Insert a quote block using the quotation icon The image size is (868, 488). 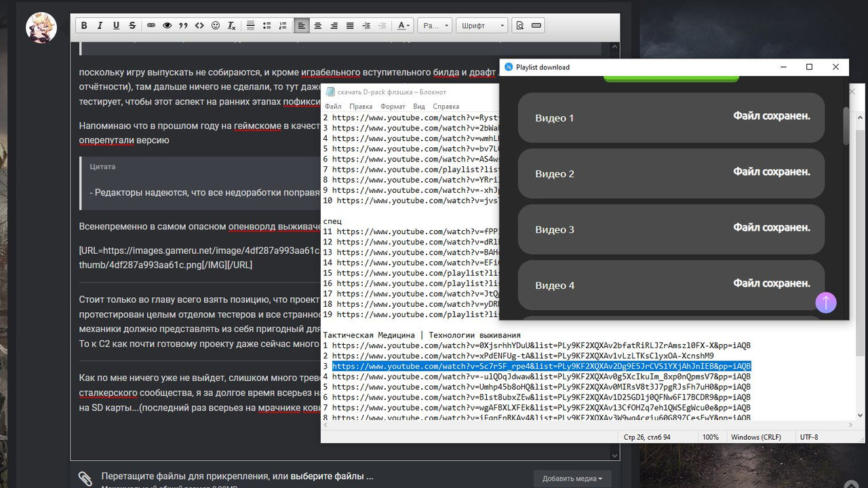coord(183,26)
